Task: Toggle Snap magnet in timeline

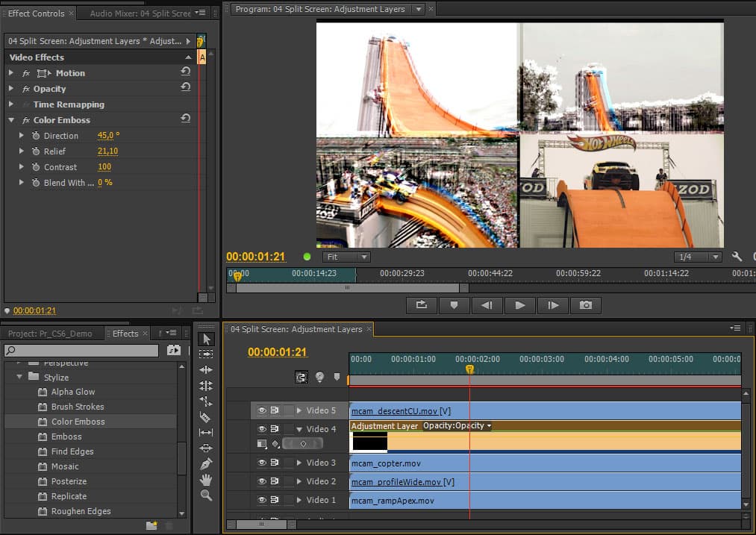Action: tap(302, 378)
